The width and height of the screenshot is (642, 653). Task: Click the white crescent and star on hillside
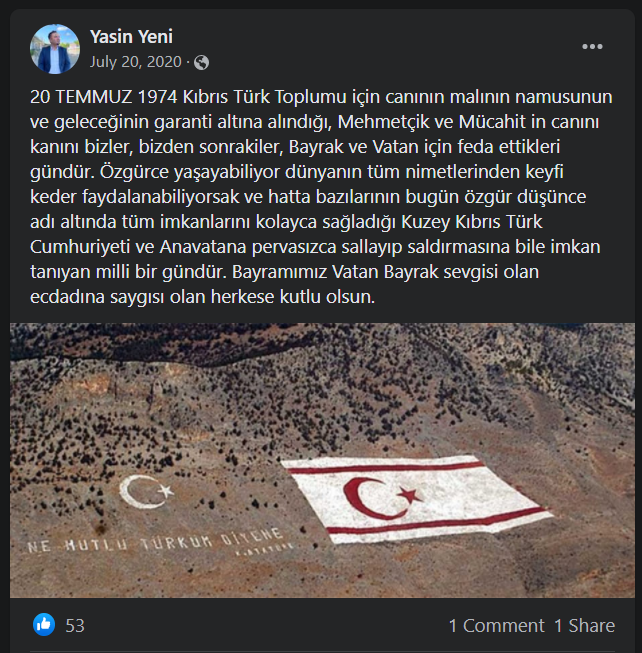[x=146, y=491]
